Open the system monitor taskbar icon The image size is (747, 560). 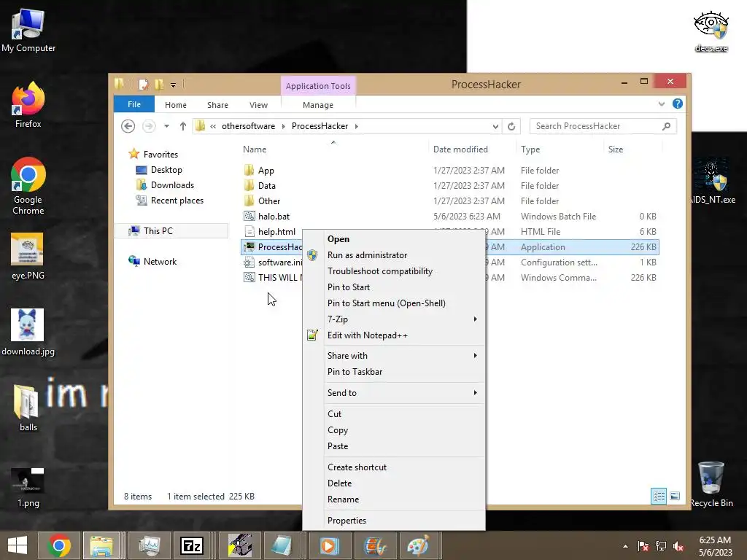149,545
